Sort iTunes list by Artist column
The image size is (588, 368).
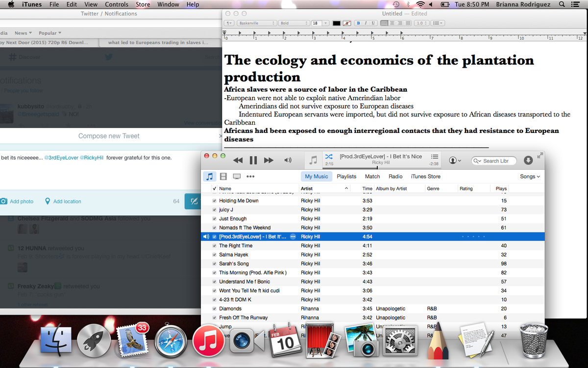325,188
